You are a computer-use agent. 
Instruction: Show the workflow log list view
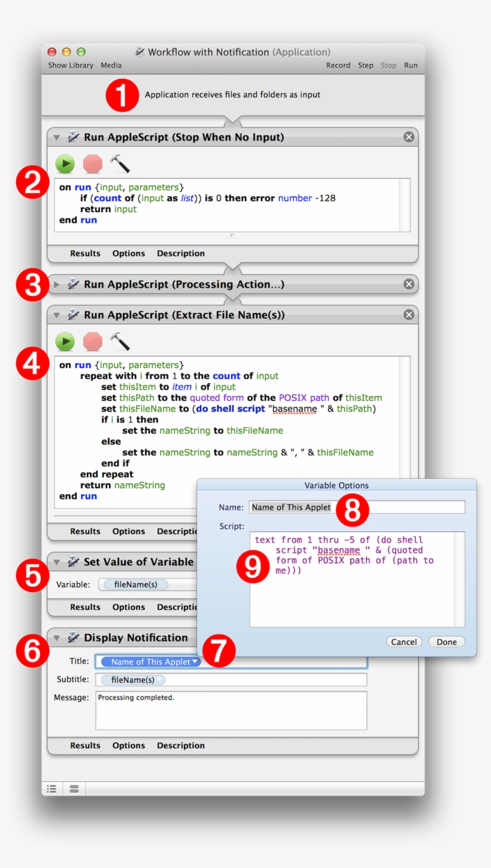coord(52,789)
